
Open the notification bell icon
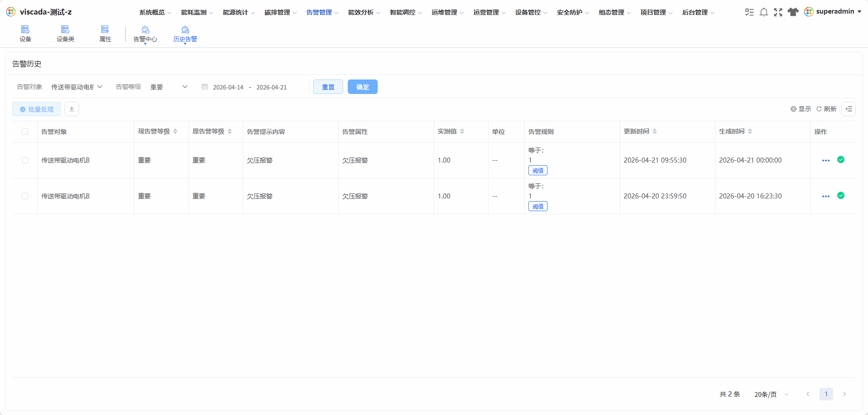(764, 12)
